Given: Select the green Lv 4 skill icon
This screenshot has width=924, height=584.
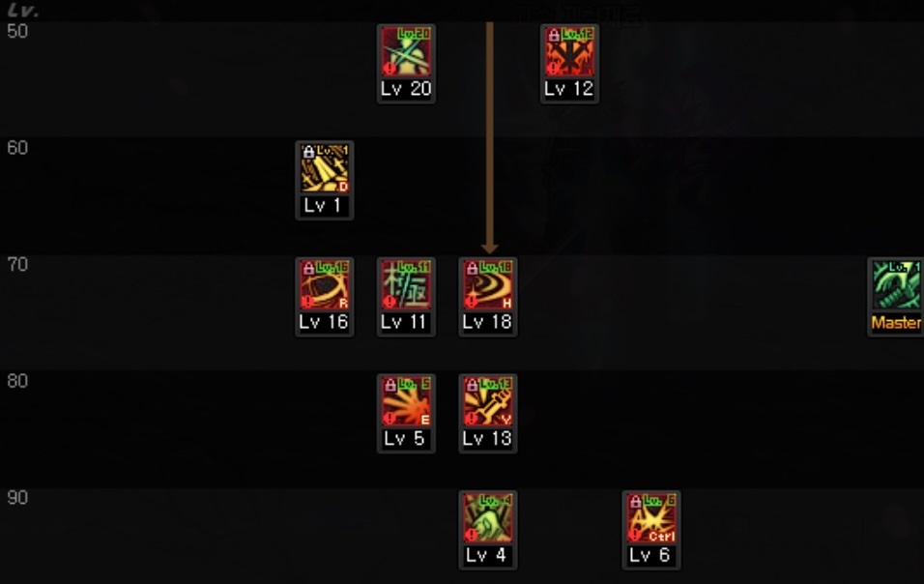Looking at the screenshot, I should coord(488,518).
